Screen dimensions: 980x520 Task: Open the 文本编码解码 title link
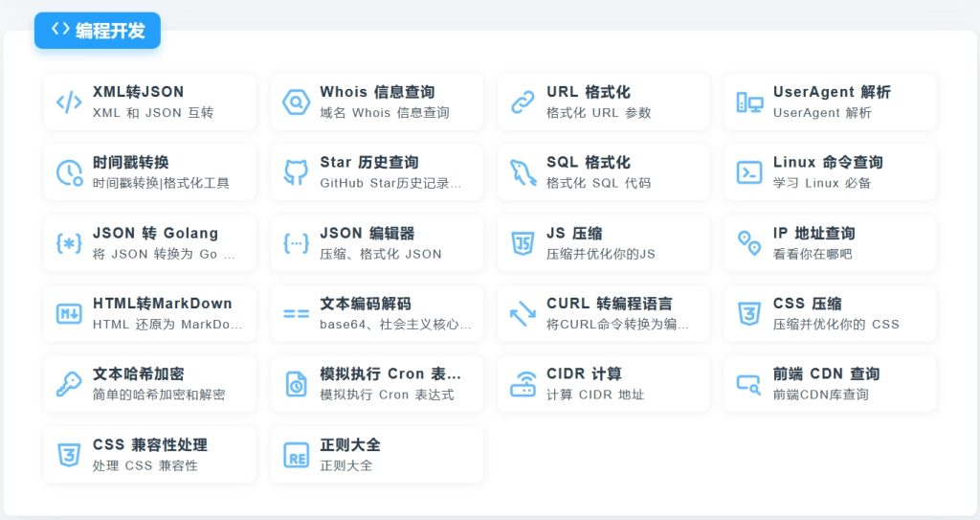(365, 304)
